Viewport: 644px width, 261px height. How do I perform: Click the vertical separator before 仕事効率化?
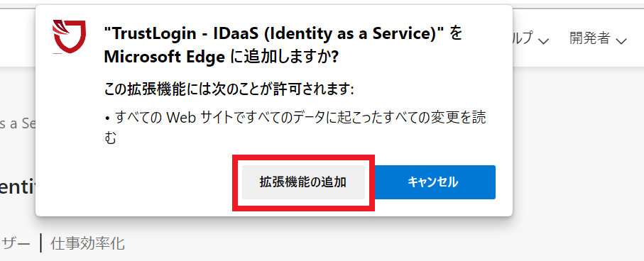tap(40, 244)
